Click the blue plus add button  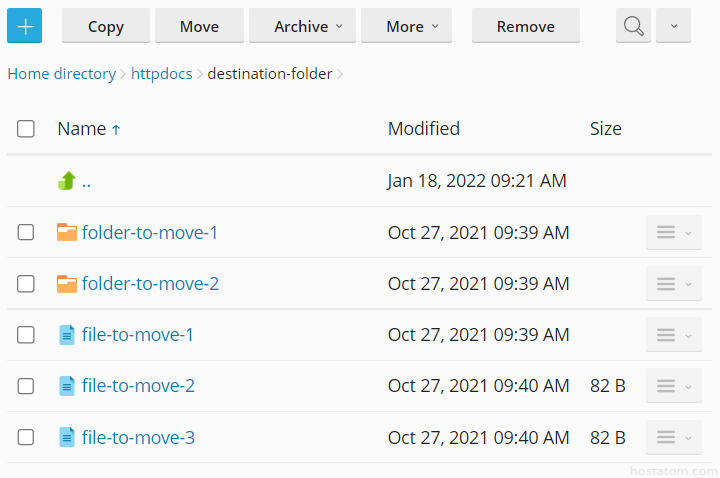point(25,26)
